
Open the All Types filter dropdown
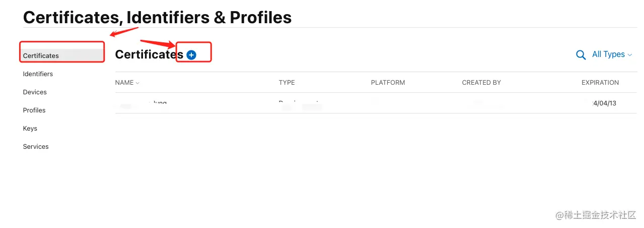tap(612, 54)
